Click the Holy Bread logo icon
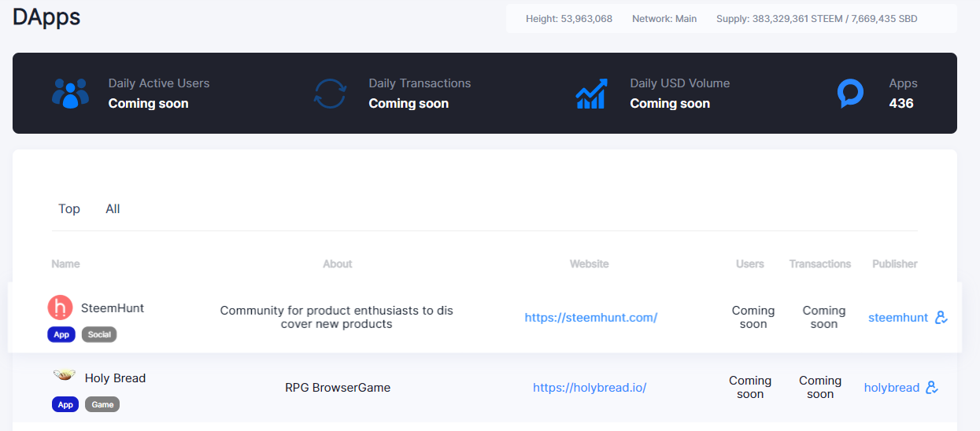This screenshot has width=980, height=431. (x=65, y=376)
